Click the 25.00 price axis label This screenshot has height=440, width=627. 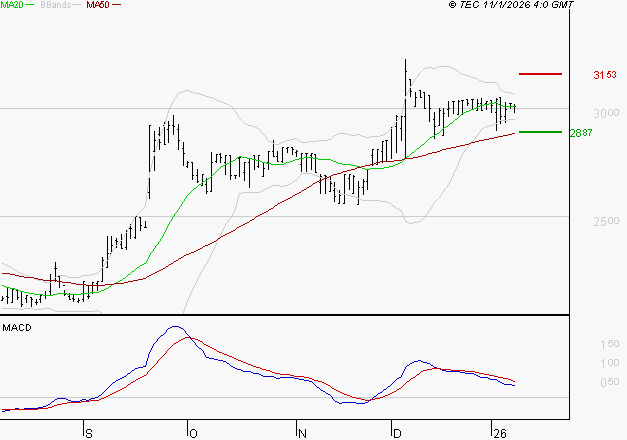point(606,221)
